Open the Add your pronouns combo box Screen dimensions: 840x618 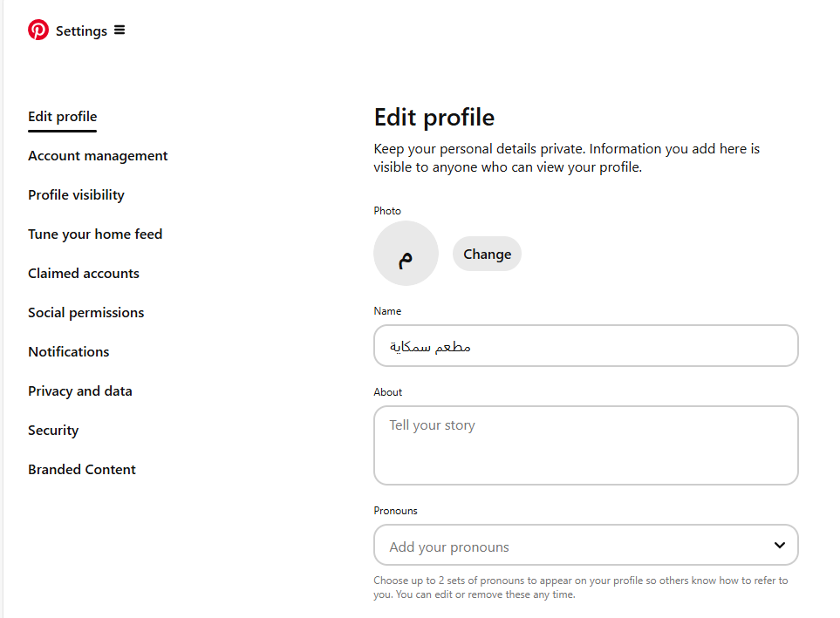(x=576, y=546)
